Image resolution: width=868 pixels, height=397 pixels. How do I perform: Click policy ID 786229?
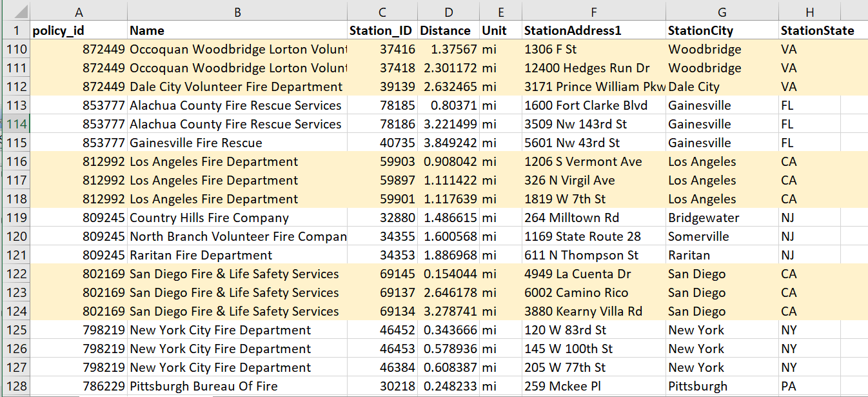79,386
